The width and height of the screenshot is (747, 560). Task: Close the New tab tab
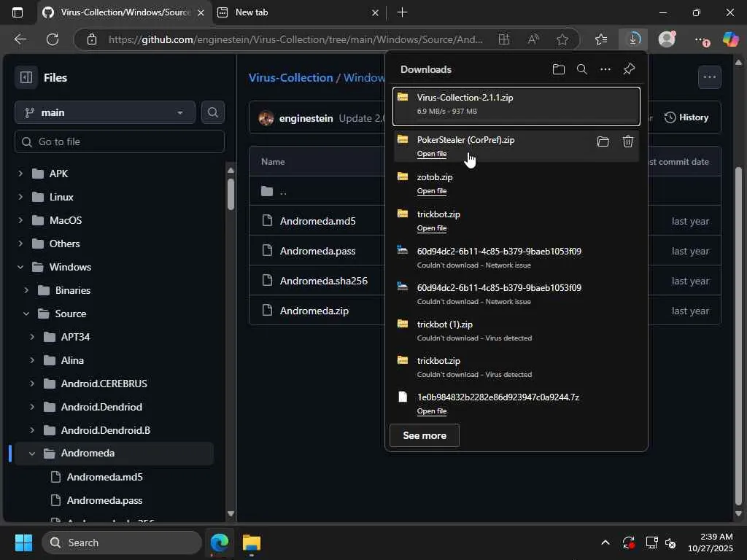(375, 13)
